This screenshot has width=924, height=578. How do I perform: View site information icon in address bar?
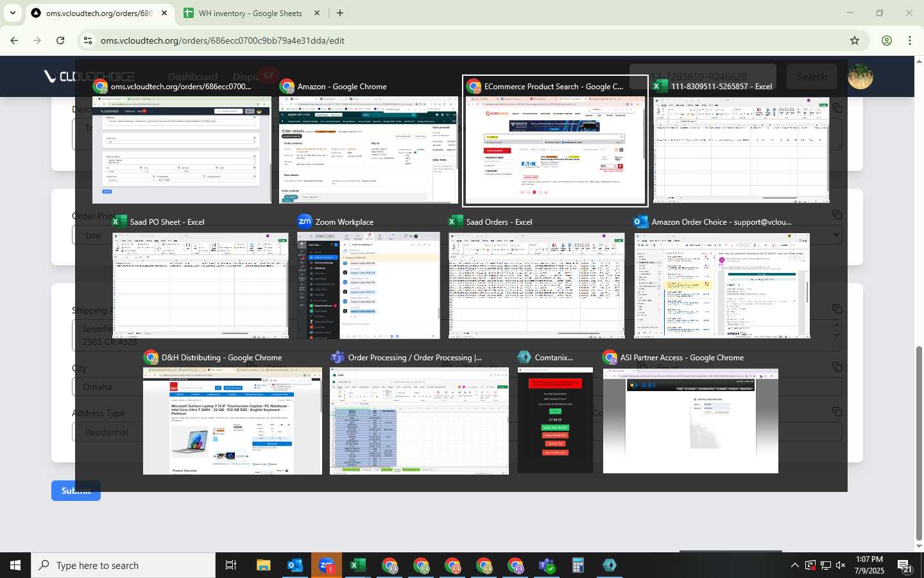[x=87, y=40]
